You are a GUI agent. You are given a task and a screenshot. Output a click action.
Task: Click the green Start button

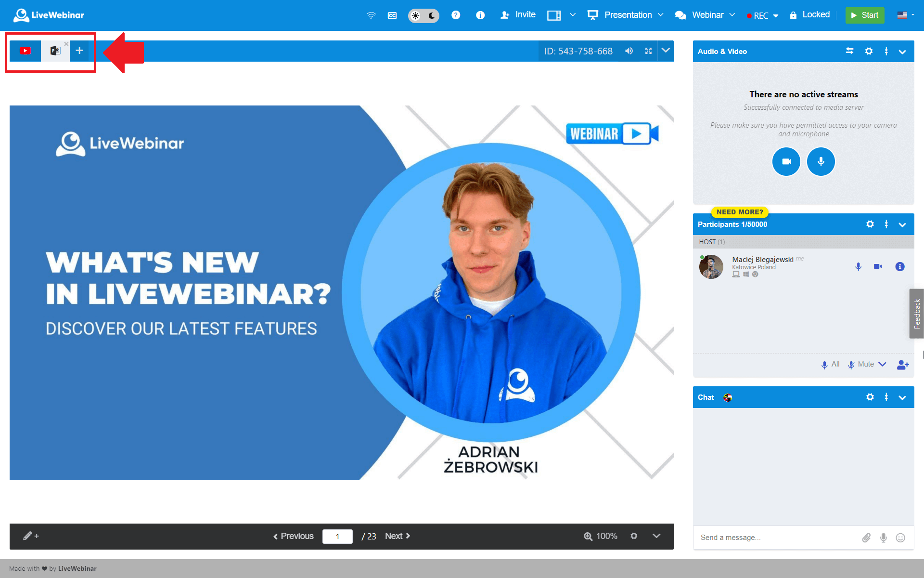[x=865, y=15]
